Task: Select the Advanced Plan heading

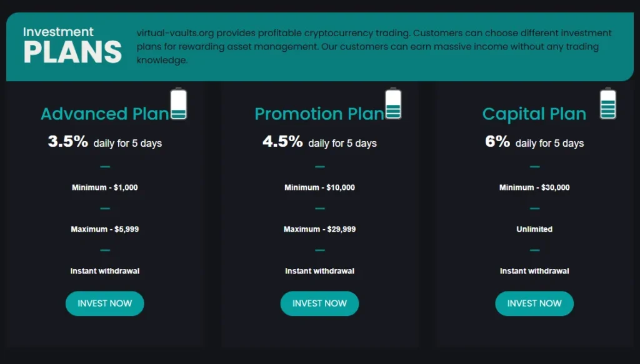Action: (x=104, y=114)
